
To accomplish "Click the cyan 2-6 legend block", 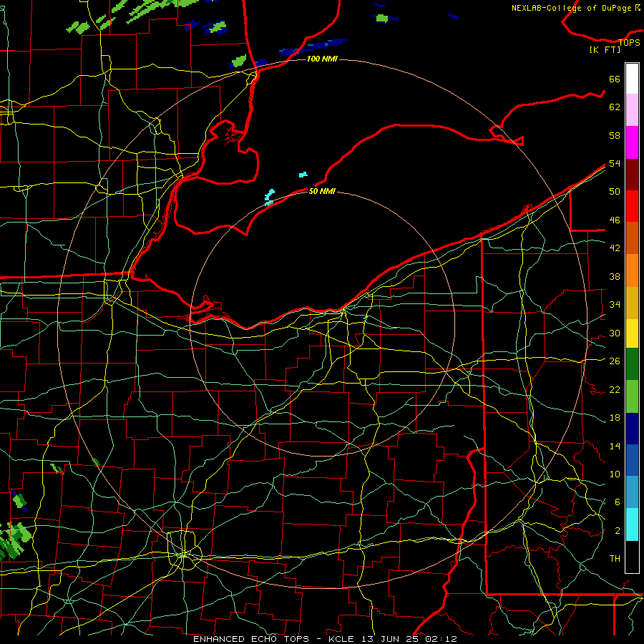I will pos(632,525).
